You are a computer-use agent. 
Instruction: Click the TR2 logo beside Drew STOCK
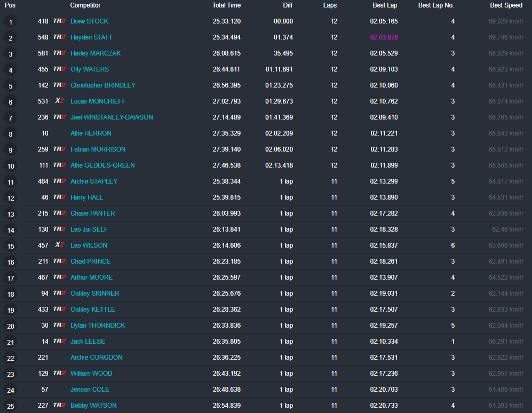(x=59, y=21)
